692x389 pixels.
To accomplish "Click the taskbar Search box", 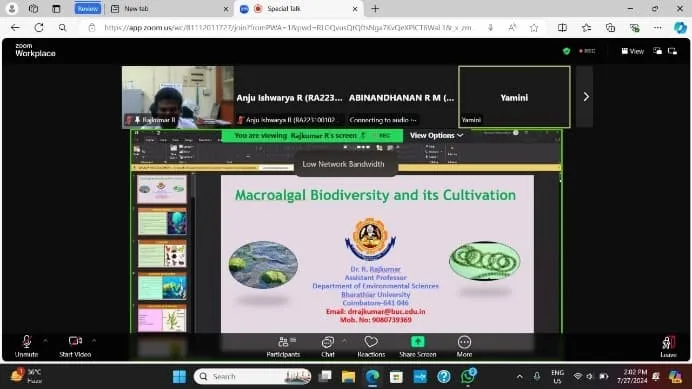I will point(252,377).
